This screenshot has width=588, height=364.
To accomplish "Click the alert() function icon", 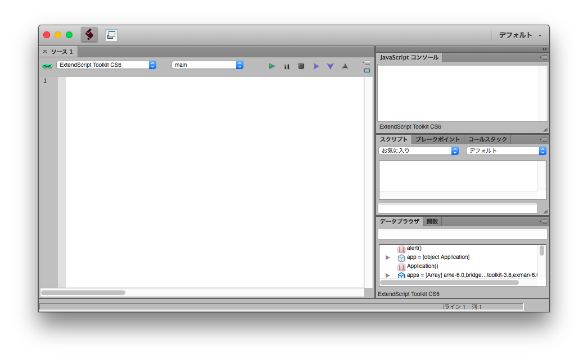I will click(401, 249).
